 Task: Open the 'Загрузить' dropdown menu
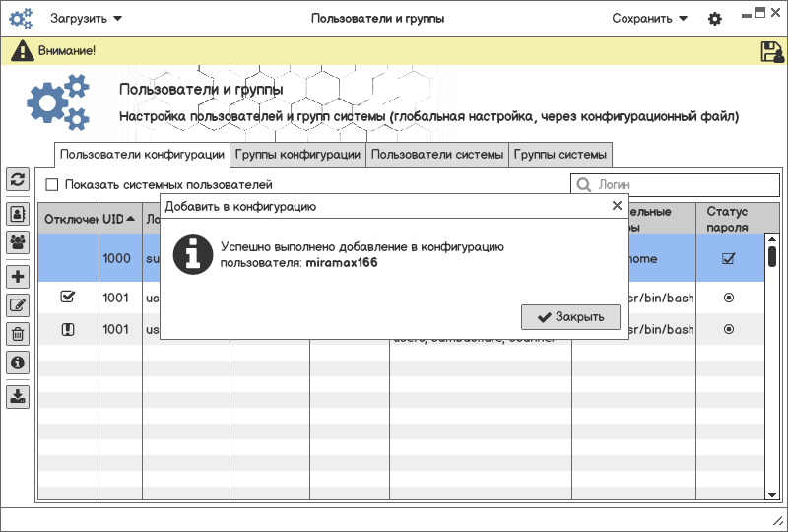(87, 19)
